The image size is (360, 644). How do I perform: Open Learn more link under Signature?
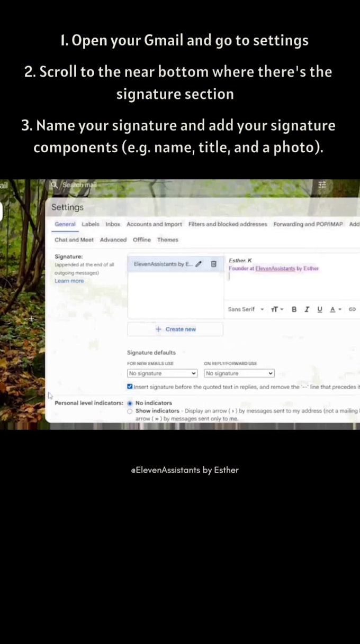tap(69, 281)
